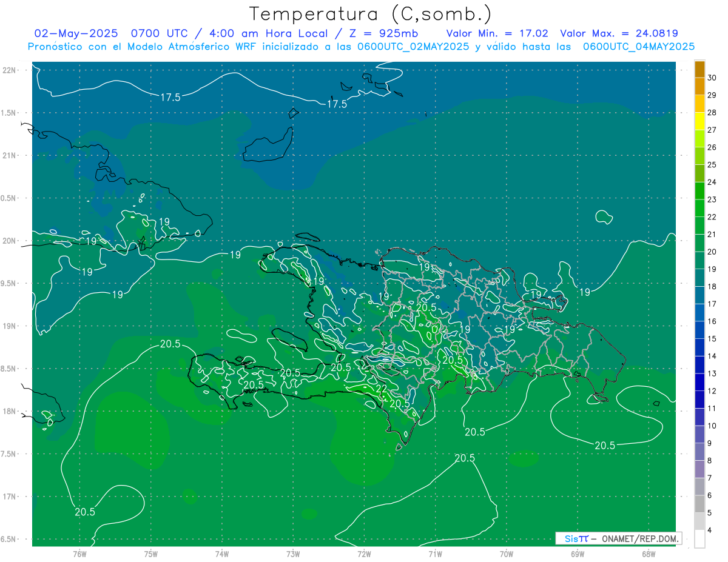The height and width of the screenshot is (562, 728).
Task: Click the legend scale value "4"
Action: click(x=710, y=530)
